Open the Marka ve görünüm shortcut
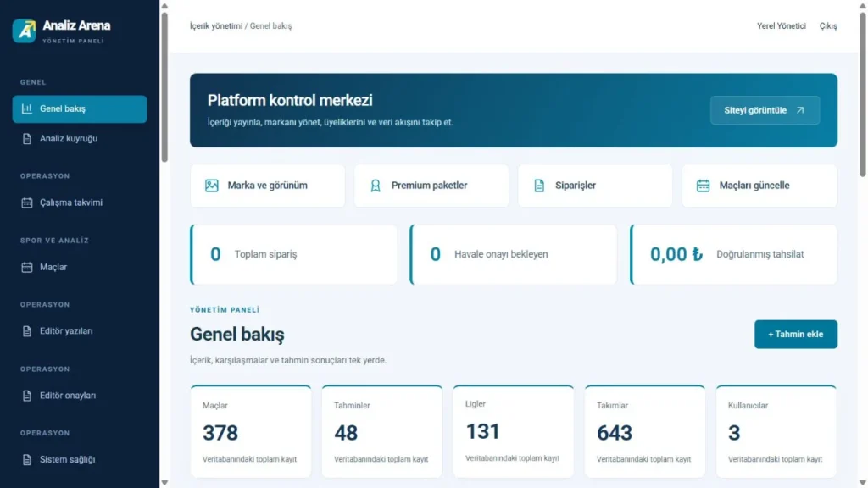Viewport: 868px width, 488px height. tap(267, 186)
